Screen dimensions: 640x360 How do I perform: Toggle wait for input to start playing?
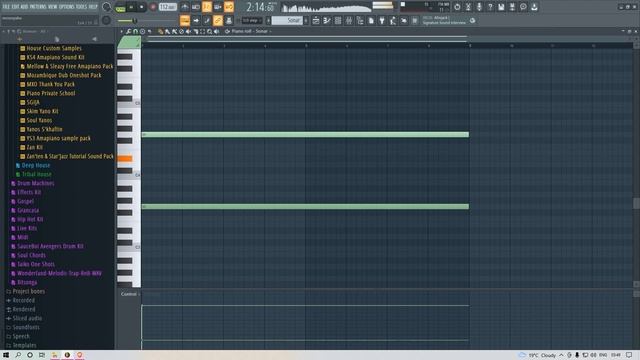[196, 7]
